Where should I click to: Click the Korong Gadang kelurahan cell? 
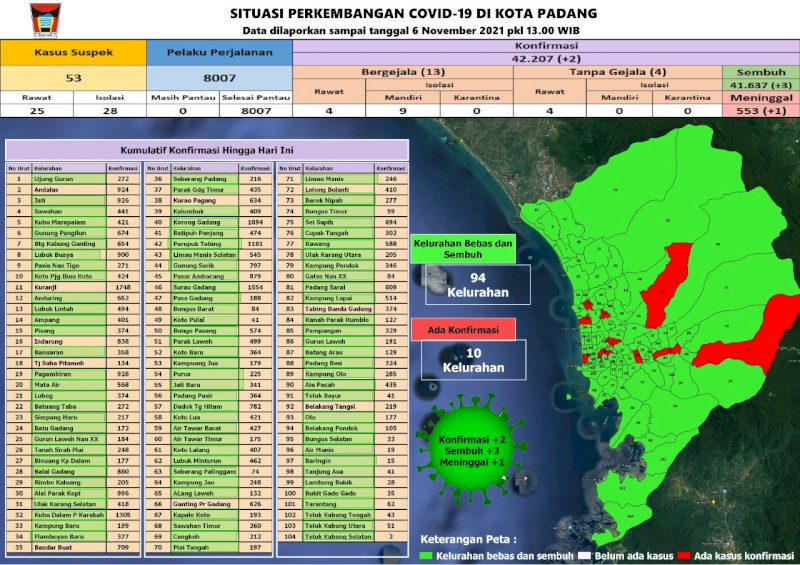point(205,223)
